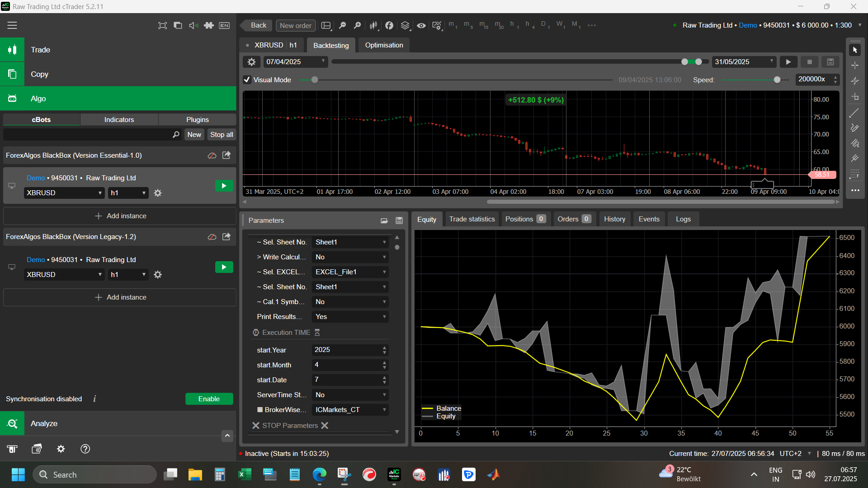Stop the backtest with stop button
This screenshot has height=488, width=868.
(810, 62)
